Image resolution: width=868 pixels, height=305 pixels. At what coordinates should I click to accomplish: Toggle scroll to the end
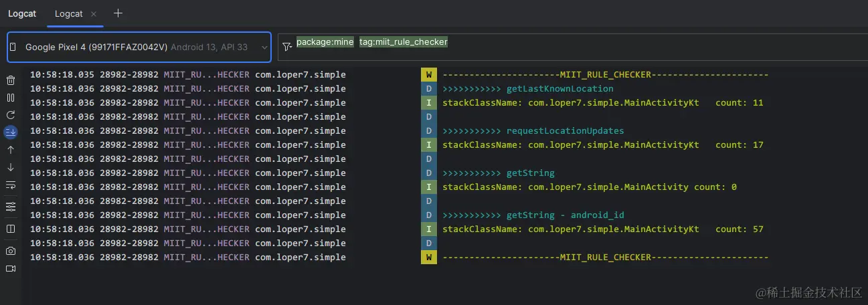coord(11,132)
